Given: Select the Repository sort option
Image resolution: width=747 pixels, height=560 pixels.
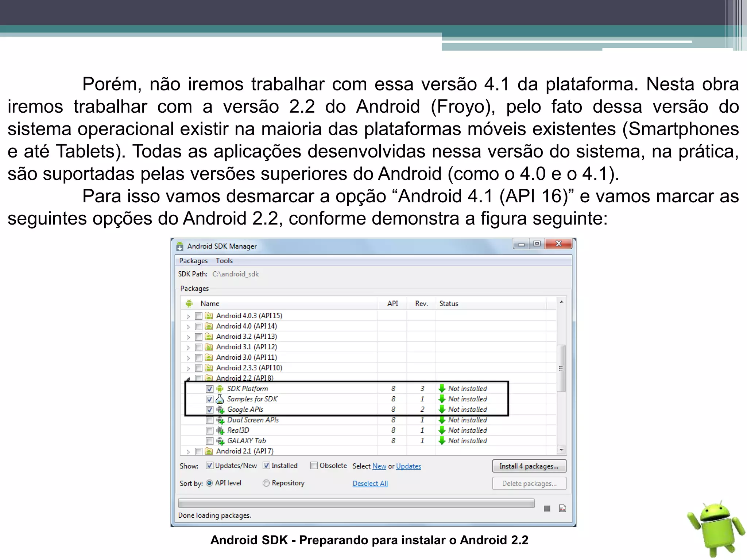Looking at the screenshot, I should point(266,483).
